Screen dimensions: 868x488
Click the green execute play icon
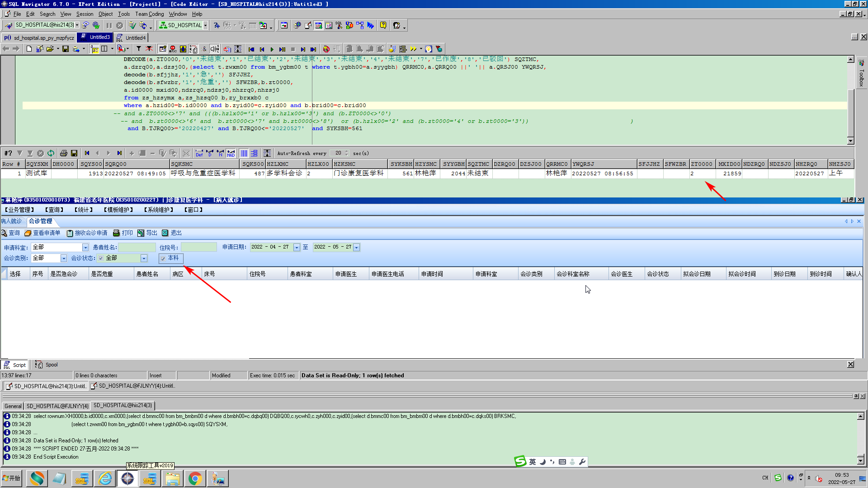pos(272,49)
